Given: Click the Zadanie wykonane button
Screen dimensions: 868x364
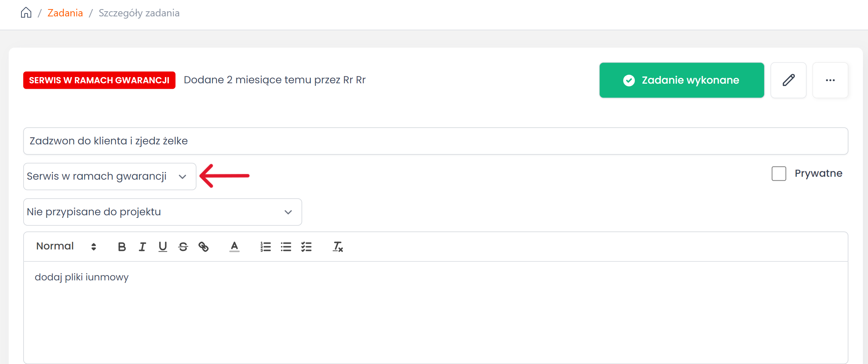Looking at the screenshot, I should click(x=681, y=80).
